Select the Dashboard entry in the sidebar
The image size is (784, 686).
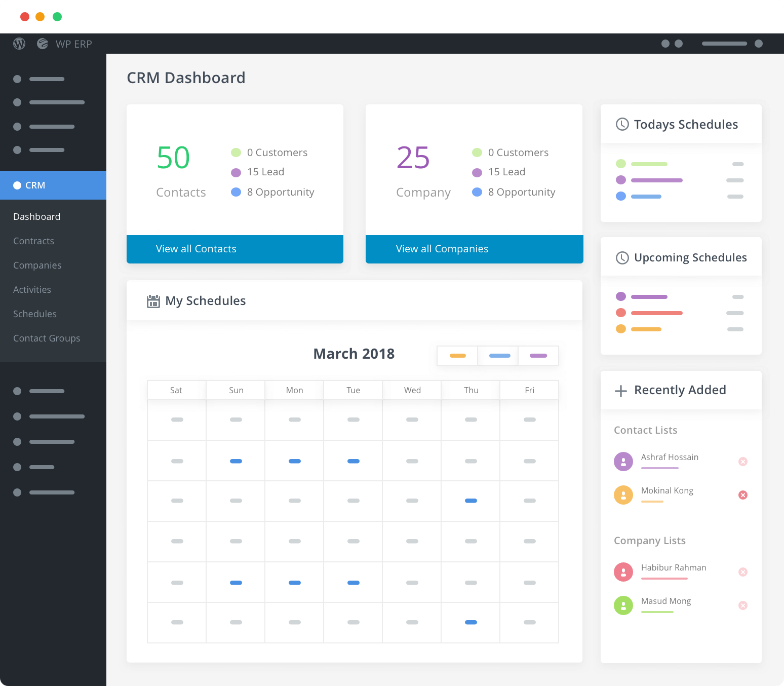[x=36, y=216]
